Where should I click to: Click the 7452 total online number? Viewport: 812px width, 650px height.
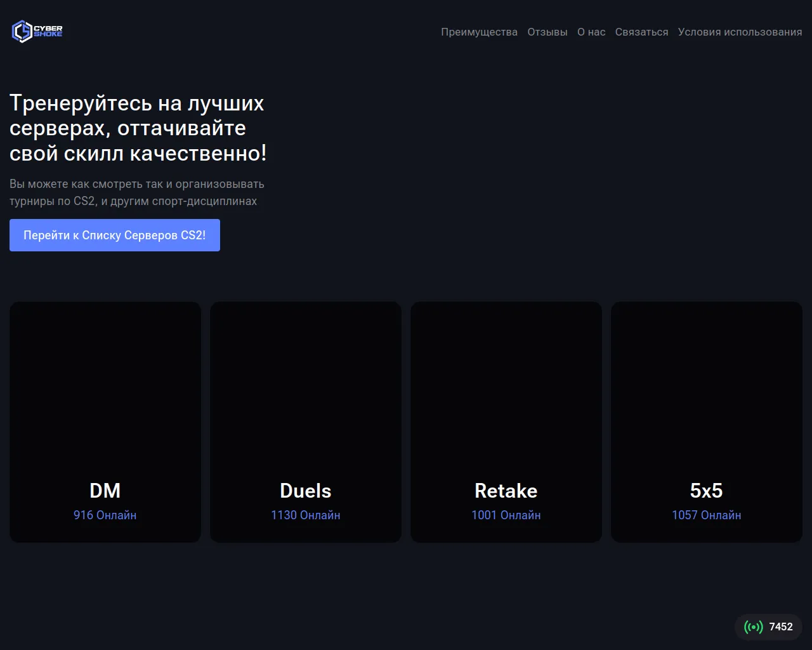[x=780, y=627]
